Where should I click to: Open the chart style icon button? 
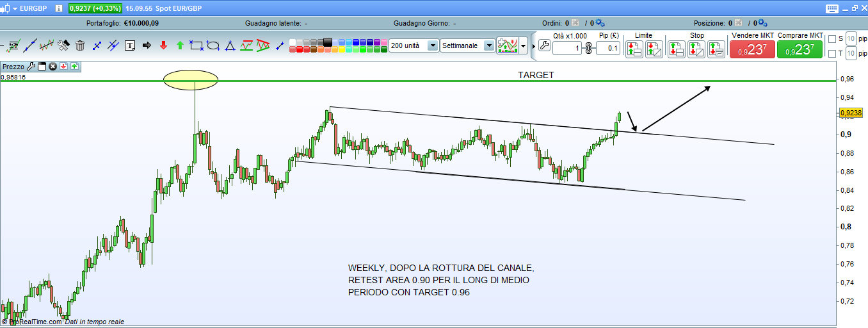pos(507,45)
